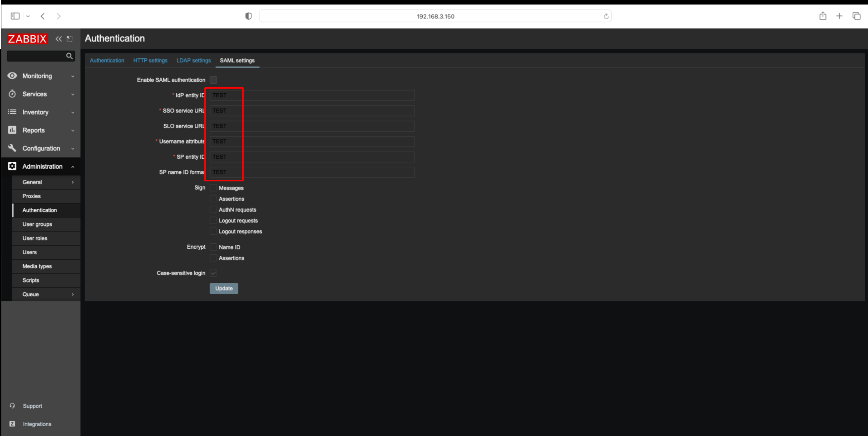Toggle Case-sensitive login checkbox
The height and width of the screenshot is (436, 868).
(213, 273)
